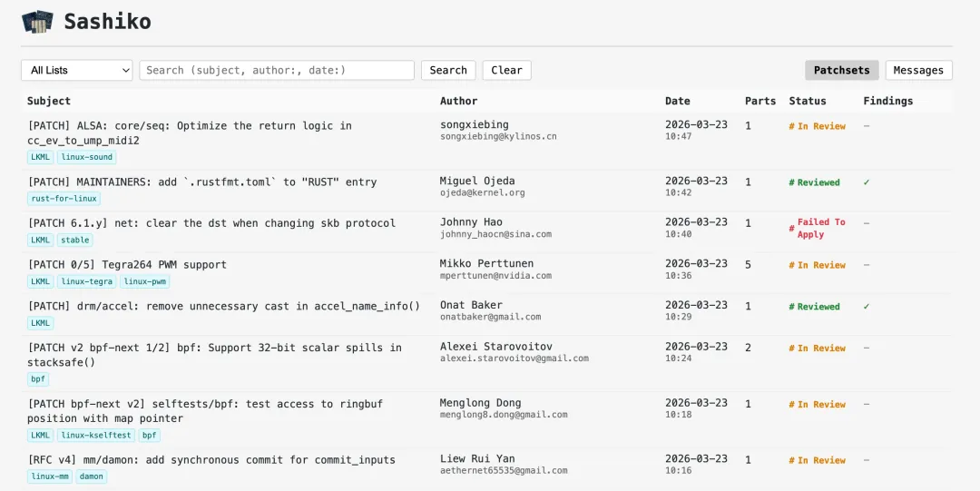980x491 pixels.
Task: Click the stable tag badge
Action: (x=74, y=241)
